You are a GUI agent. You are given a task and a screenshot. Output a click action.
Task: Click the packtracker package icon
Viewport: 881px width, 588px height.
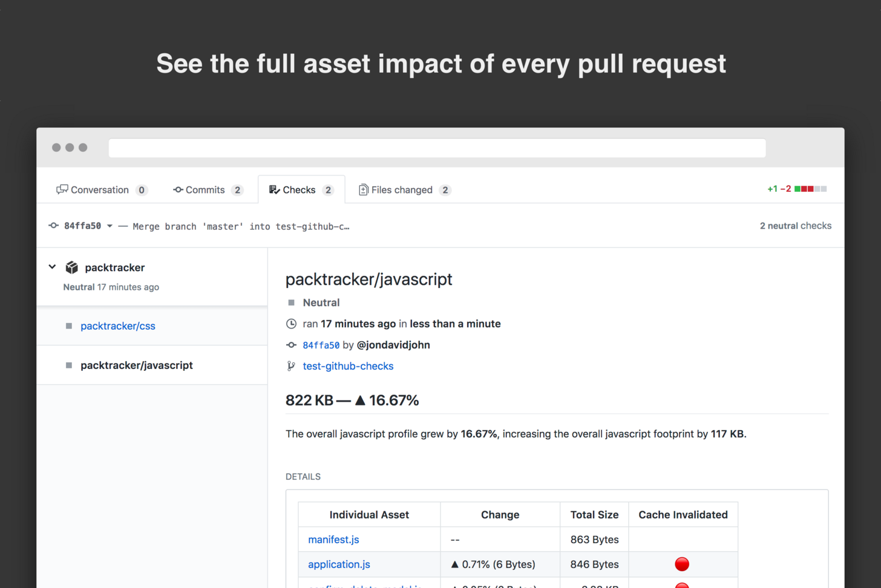73,267
